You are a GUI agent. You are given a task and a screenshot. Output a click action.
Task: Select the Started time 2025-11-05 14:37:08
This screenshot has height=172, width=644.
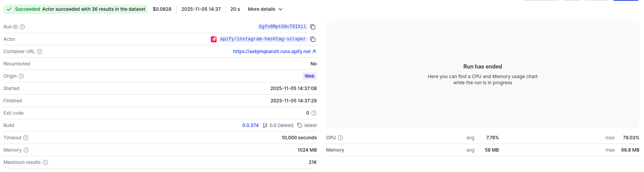(x=294, y=89)
